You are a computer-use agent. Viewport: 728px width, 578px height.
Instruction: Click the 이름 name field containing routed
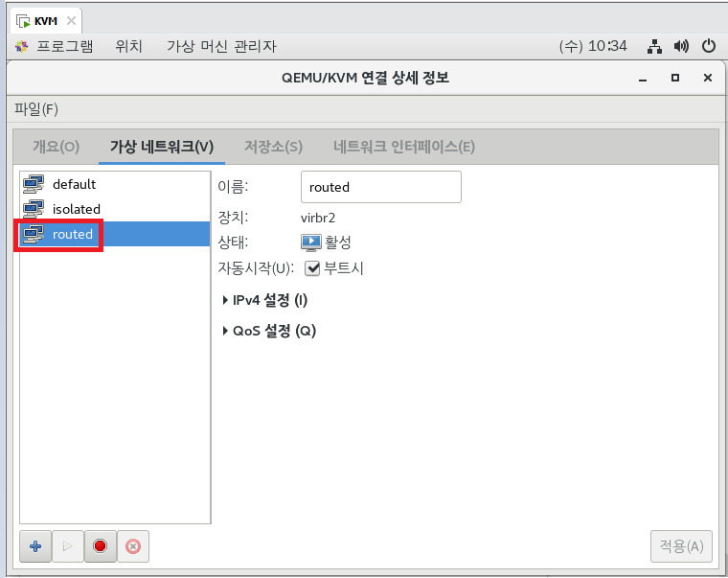click(380, 187)
